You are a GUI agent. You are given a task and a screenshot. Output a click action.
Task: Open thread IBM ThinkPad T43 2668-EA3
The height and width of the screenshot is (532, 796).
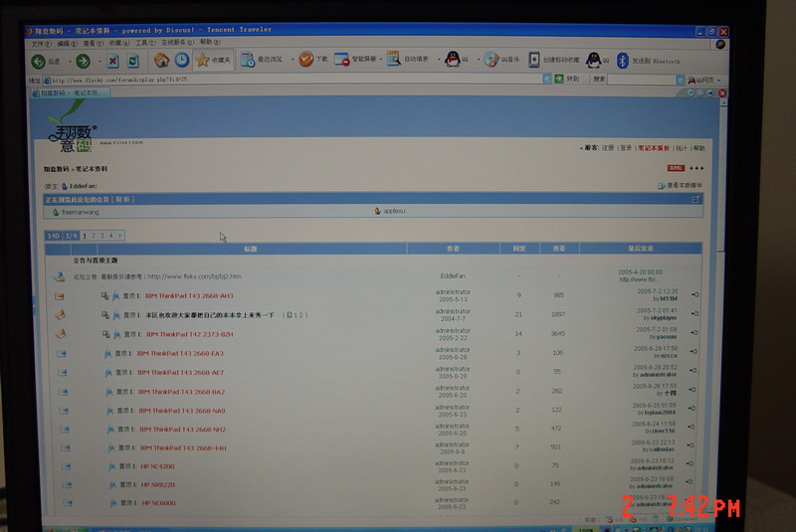[180, 353]
